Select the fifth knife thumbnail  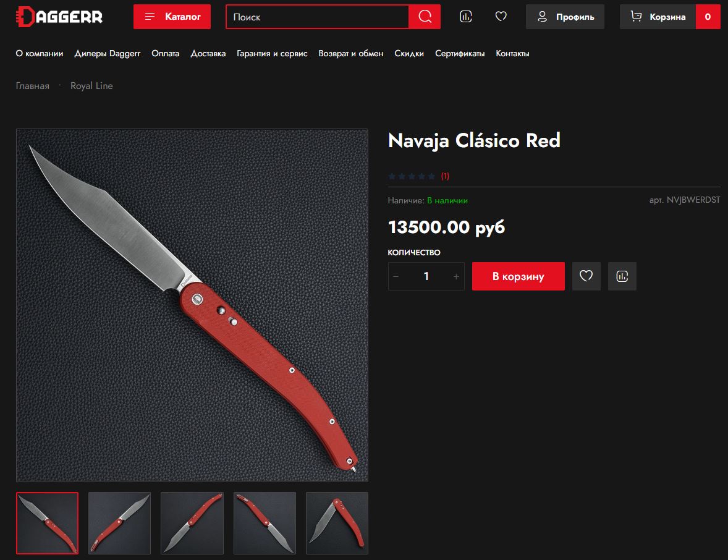[x=337, y=523]
